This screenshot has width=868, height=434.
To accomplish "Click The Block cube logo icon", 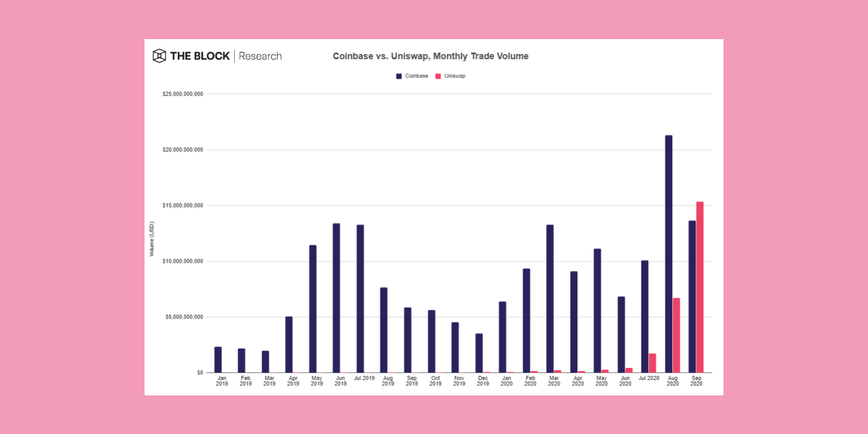I will pyautogui.click(x=159, y=56).
